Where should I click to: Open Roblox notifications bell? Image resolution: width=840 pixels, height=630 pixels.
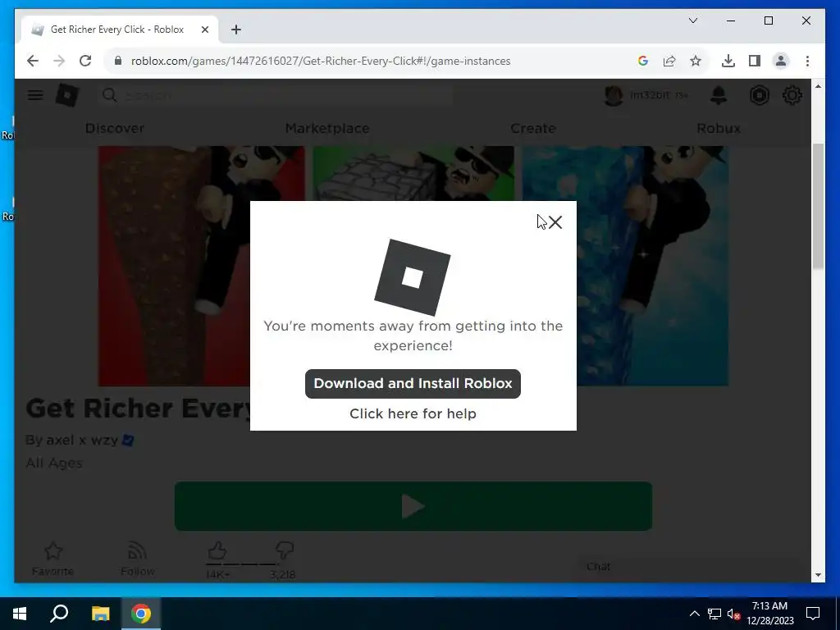click(719, 95)
